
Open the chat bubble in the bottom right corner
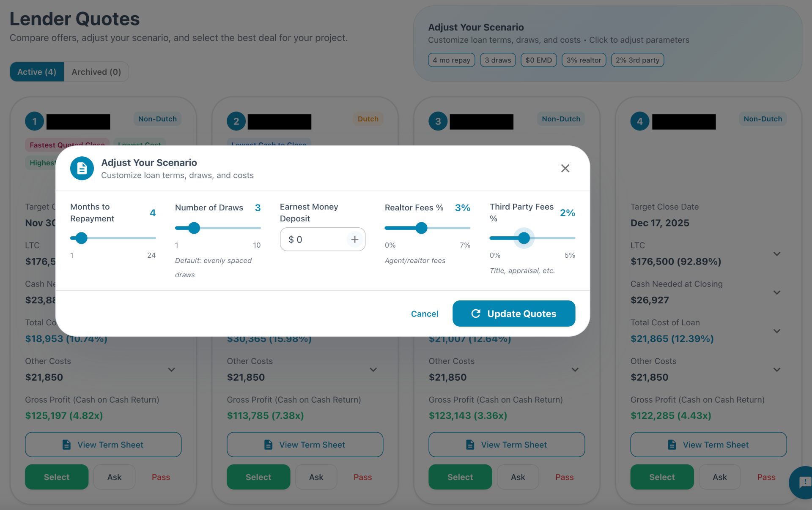coord(803,483)
